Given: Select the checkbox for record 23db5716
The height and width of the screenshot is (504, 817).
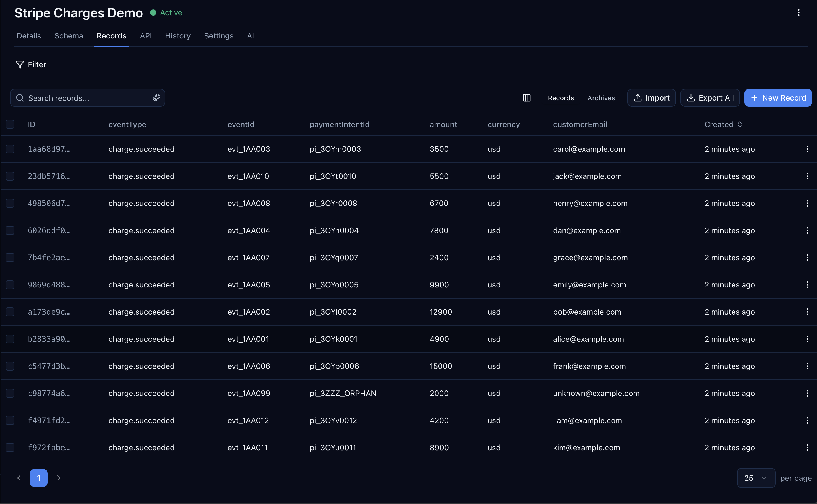Looking at the screenshot, I should (x=10, y=176).
